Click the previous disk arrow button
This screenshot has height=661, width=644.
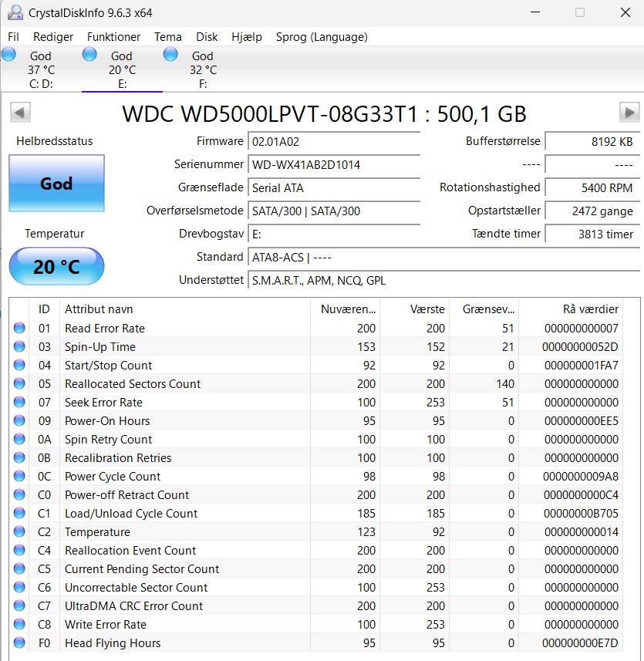[20, 113]
